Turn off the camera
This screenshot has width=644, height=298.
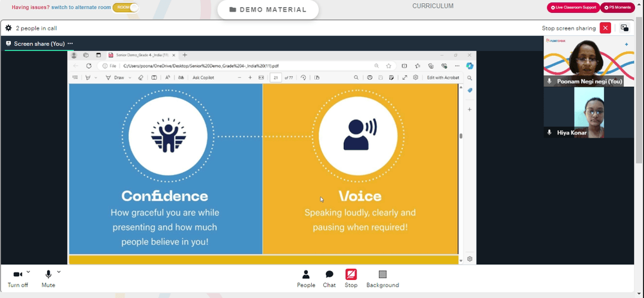click(x=17, y=279)
